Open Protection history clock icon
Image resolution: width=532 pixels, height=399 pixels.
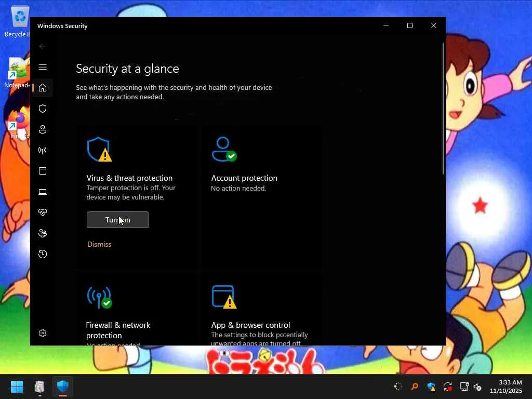point(43,254)
